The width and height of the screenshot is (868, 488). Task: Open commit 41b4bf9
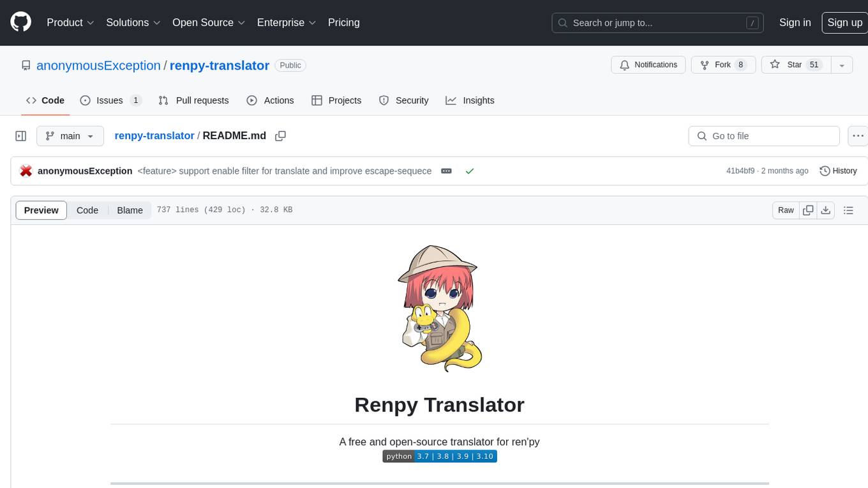(740, 171)
